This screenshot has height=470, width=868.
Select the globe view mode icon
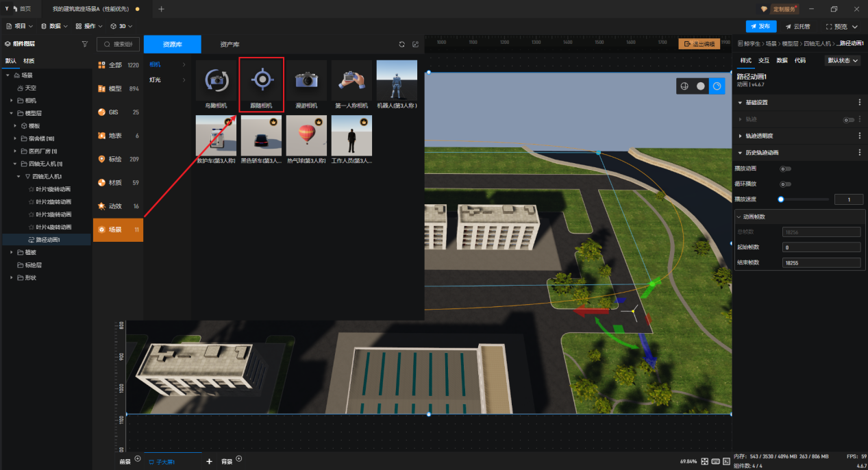(684, 86)
